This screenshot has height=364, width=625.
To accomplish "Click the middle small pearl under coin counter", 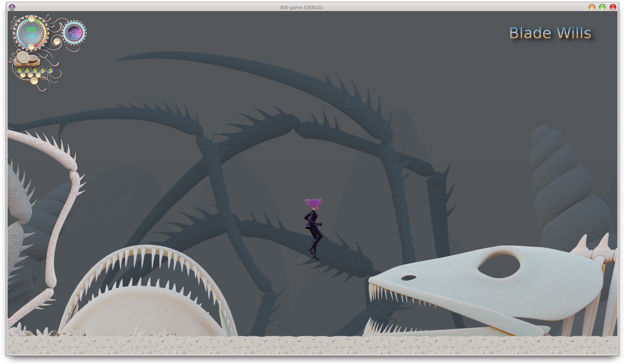I will coord(30,75).
